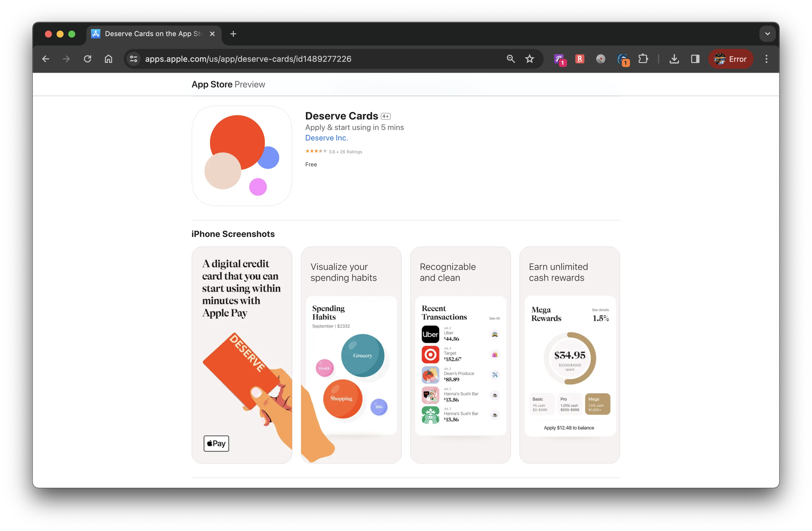Image resolution: width=812 pixels, height=531 pixels.
Task: Open Chrome three-dot menu
Action: click(766, 59)
